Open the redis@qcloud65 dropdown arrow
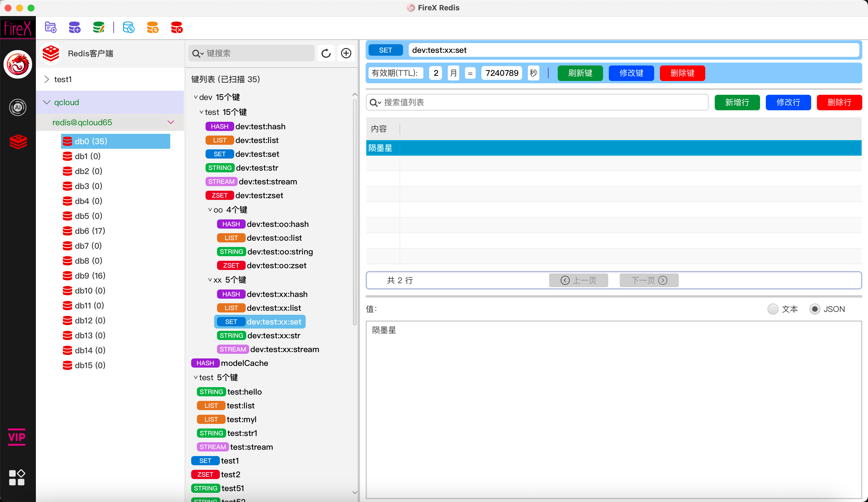The height and width of the screenshot is (502, 868). 170,122
